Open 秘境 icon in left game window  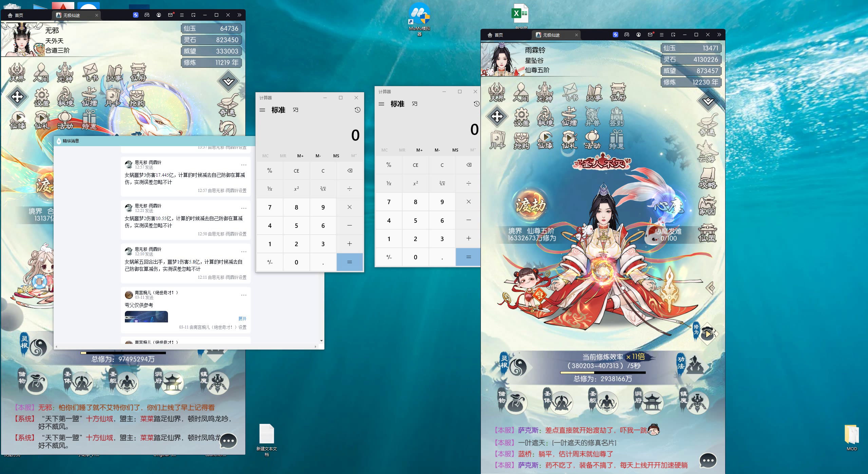coord(65,97)
